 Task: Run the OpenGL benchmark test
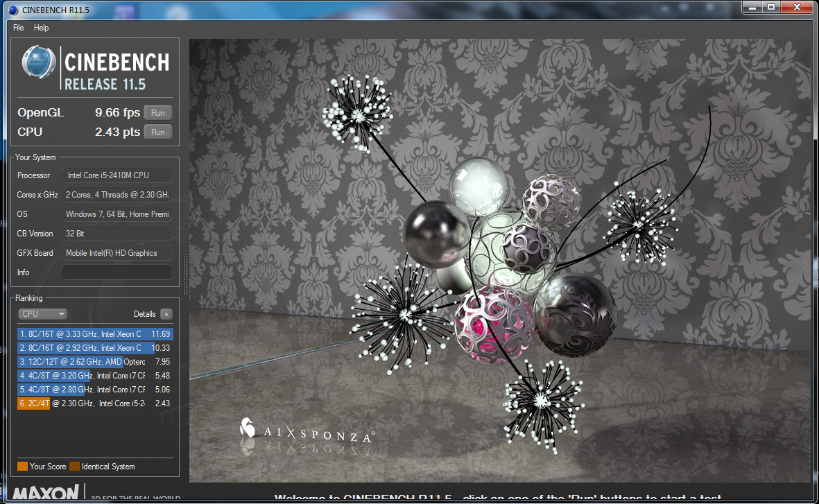pyautogui.click(x=157, y=113)
